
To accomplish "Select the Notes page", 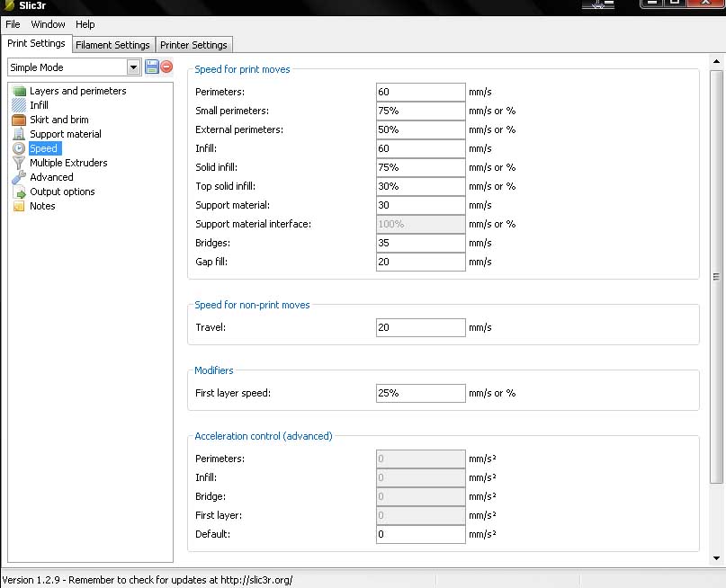I will tap(42, 206).
